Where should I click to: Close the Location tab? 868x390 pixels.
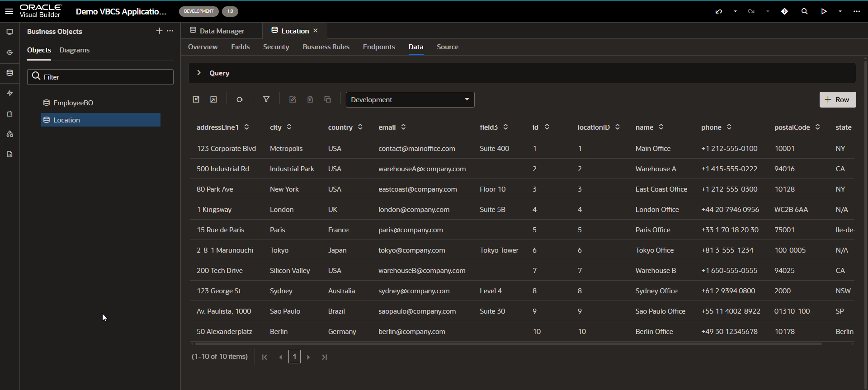(316, 31)
